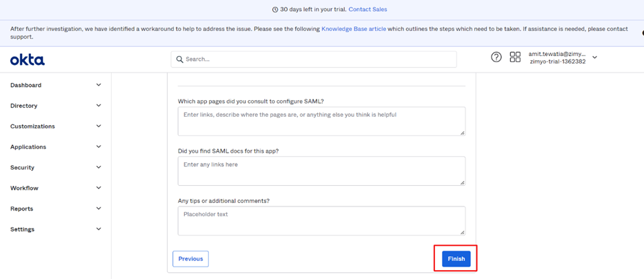Expand the account dropdown arrow
Image resolution: width=644 pixels, height=279 pixels.
(x=595, y=57)
